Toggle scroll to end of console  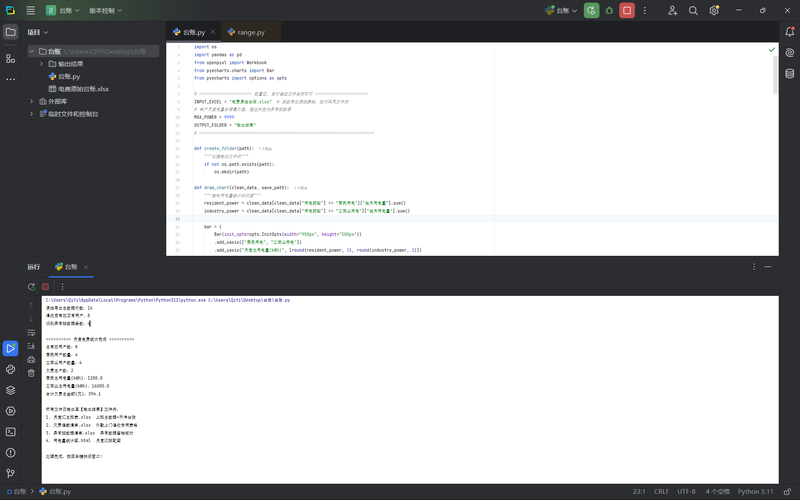point(31,346)
